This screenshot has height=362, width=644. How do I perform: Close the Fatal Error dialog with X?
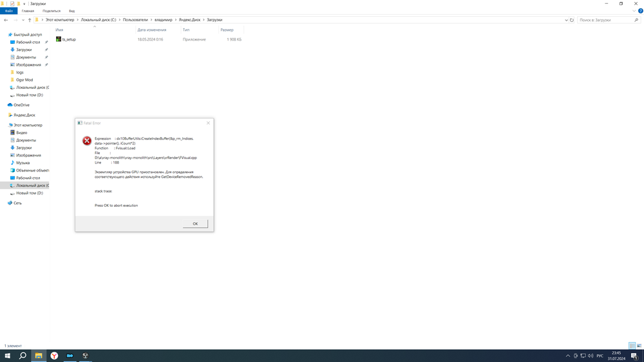208,123
